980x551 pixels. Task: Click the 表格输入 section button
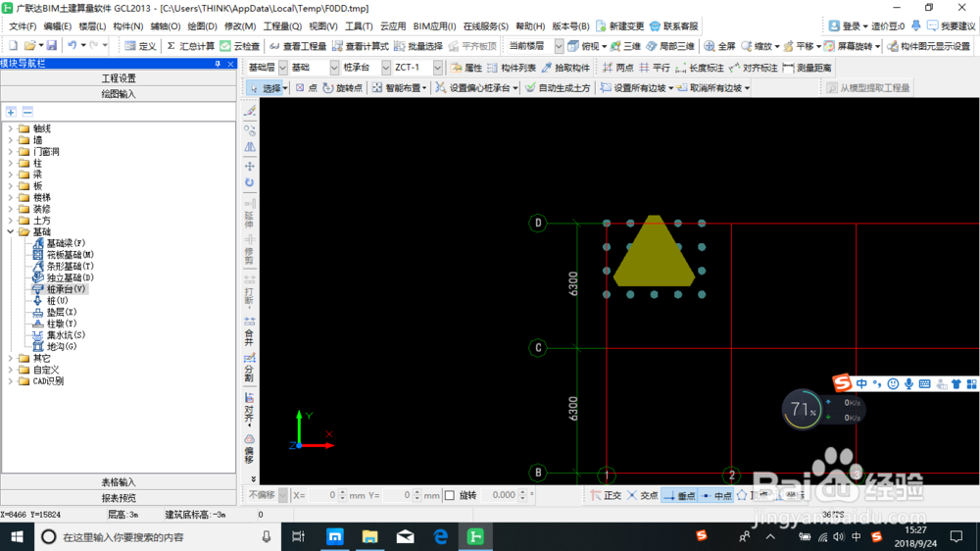pos(119,482)
